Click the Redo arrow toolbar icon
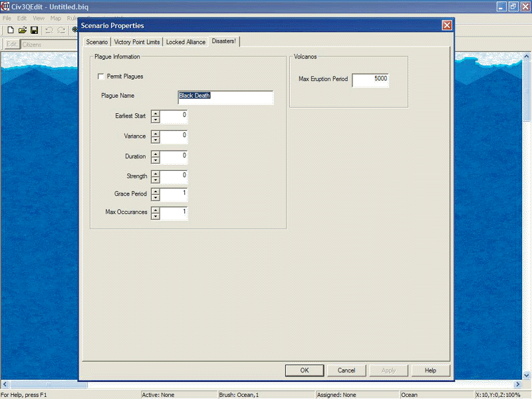The width and height of the screenshot is (532, 399). point(61,30)
